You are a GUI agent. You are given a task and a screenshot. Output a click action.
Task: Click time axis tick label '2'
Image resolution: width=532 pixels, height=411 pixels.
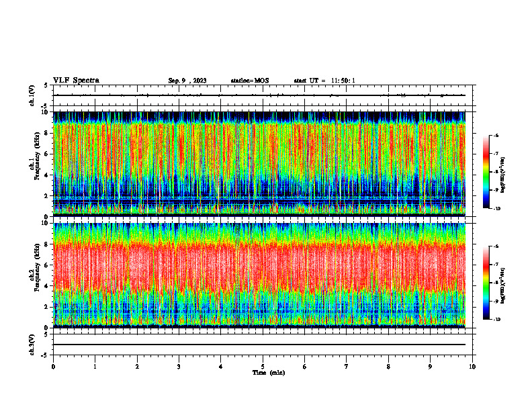coord(137,367)
